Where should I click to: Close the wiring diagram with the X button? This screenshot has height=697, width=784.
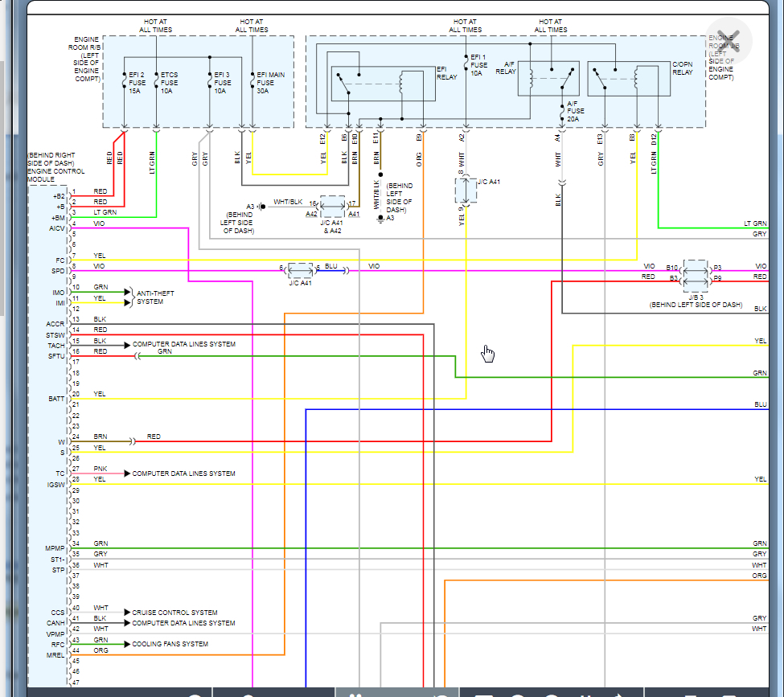click(728, 40)
